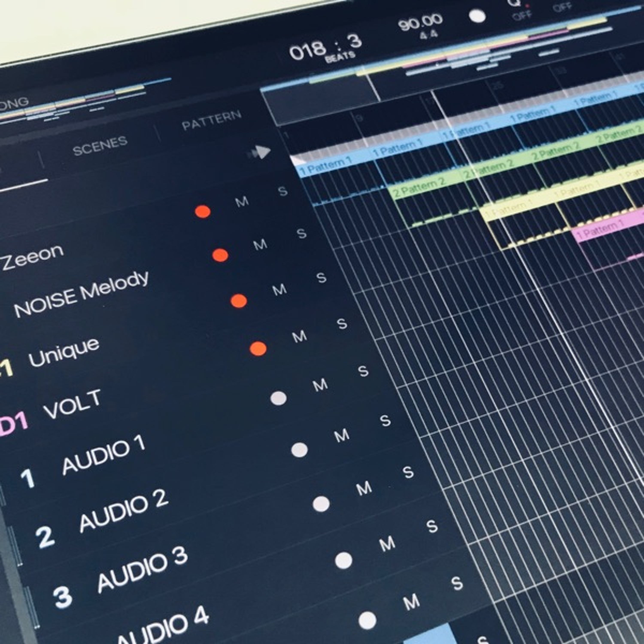Mute the AUDIO 1 track
Screen dimensions: 644x644
[x=320, y=385]
